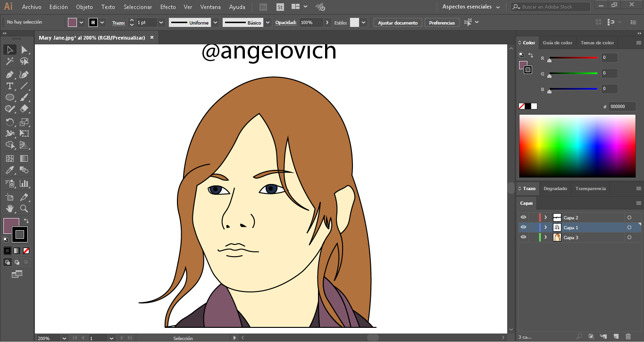This screenshot has width=644, height=342.
Task: Open Aspectos esenciales workspace dropdown
Action: [x=471, y=7]
